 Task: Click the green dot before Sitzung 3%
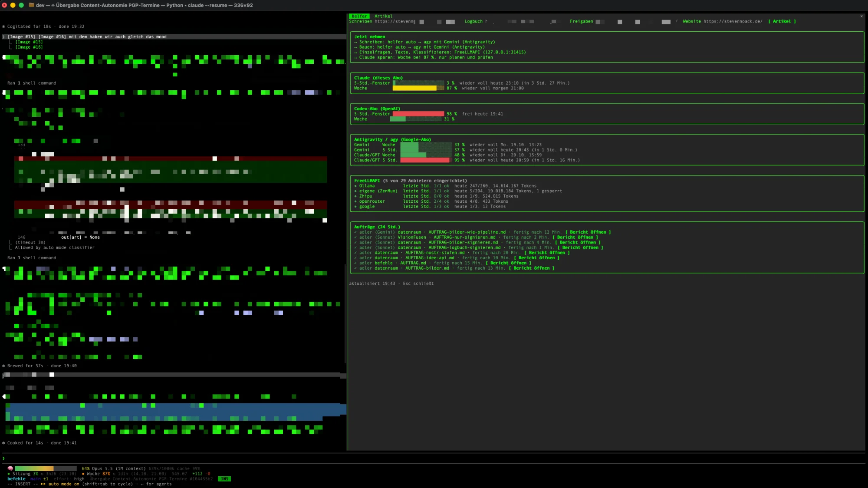tap(9, 474)
